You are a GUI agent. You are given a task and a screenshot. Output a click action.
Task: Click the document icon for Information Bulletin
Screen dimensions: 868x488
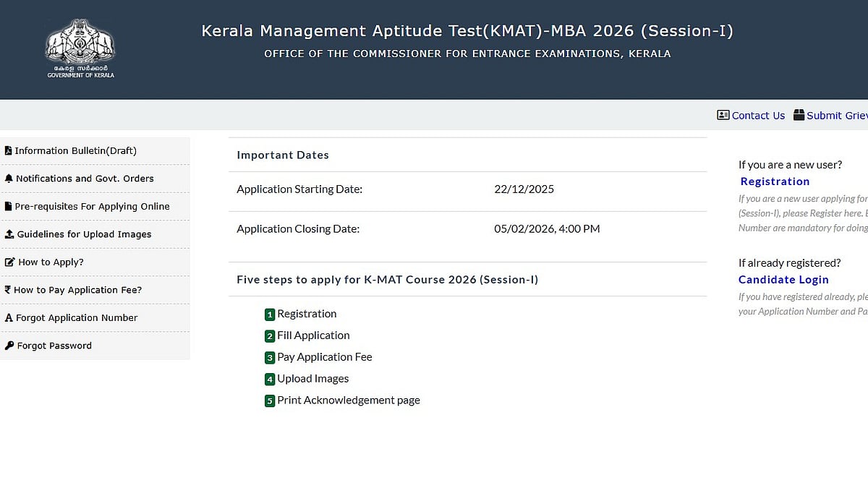[x=9, y=150]
